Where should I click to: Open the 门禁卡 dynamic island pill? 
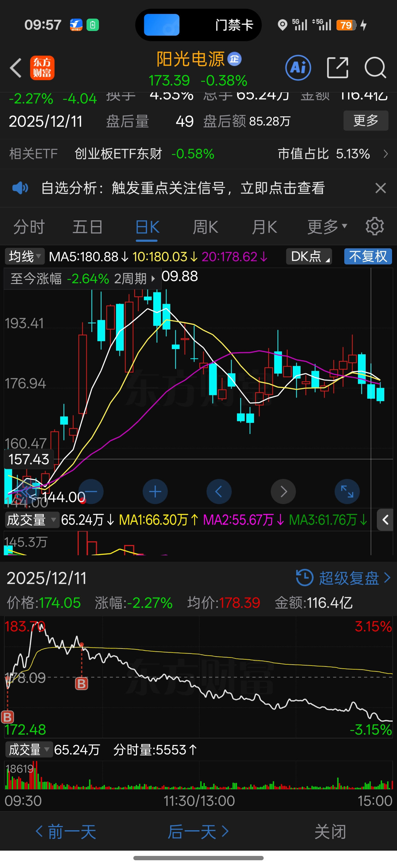tap(198, 25)
